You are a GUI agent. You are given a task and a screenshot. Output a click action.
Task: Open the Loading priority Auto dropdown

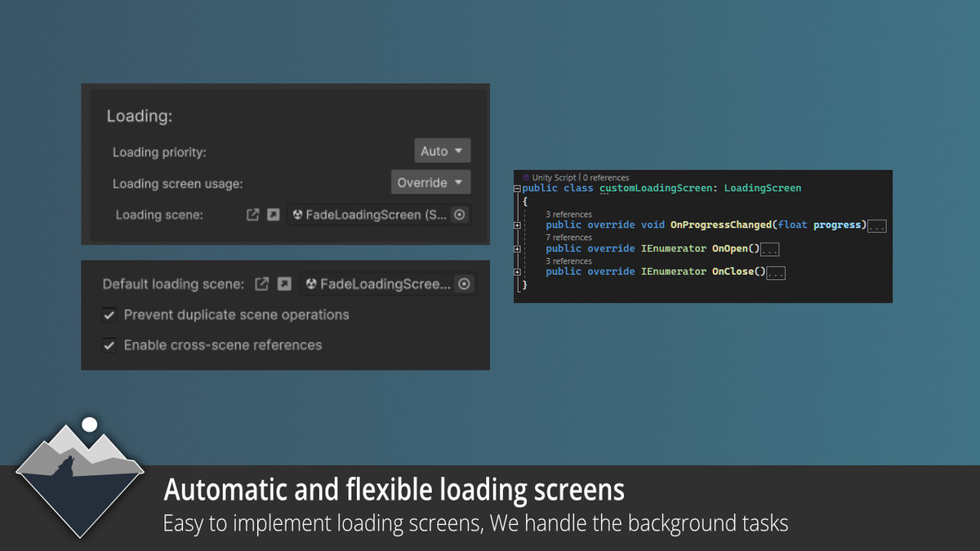point(442,150)
